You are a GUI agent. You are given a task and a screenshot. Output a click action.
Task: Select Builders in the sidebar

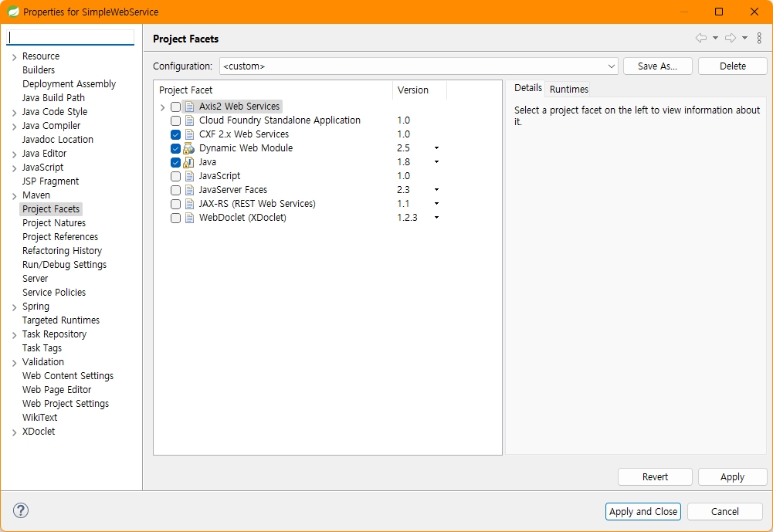pos(39,70)
